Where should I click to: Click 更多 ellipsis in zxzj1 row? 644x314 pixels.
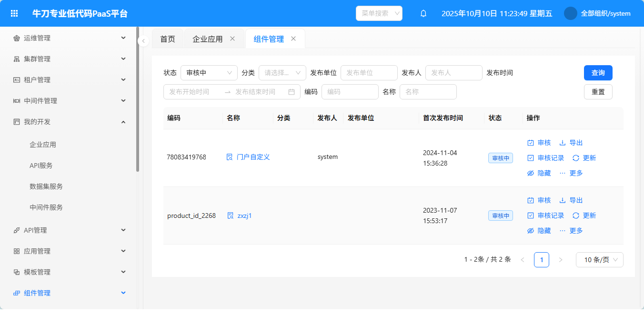pyautogui.click(x=571, y=231)
